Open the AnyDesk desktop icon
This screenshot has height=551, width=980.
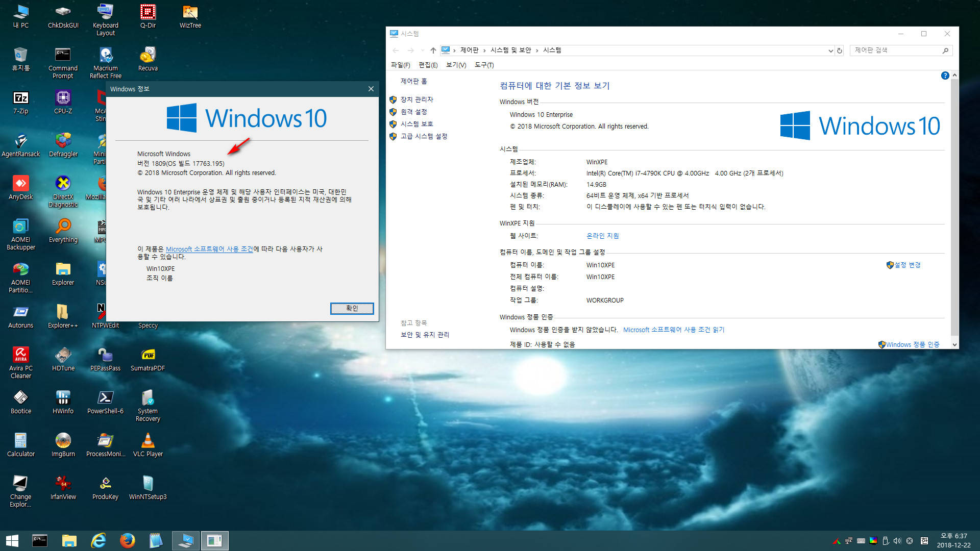(x=20, y=188)
